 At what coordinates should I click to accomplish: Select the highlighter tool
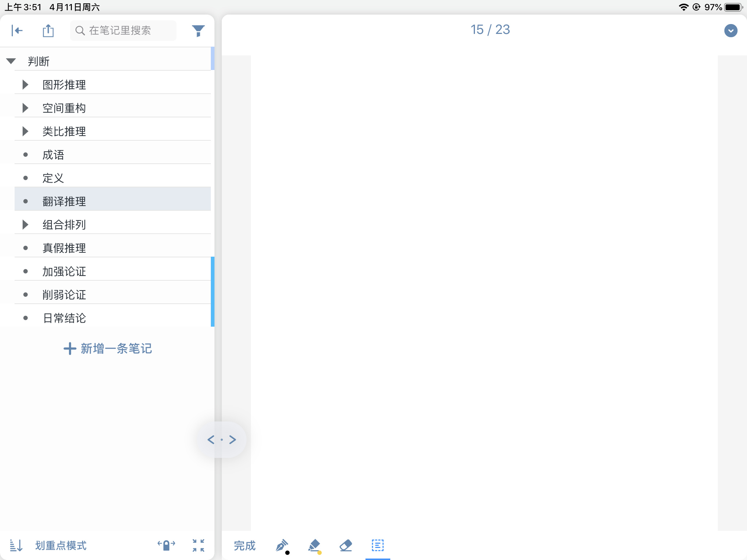tap(314, 546)
